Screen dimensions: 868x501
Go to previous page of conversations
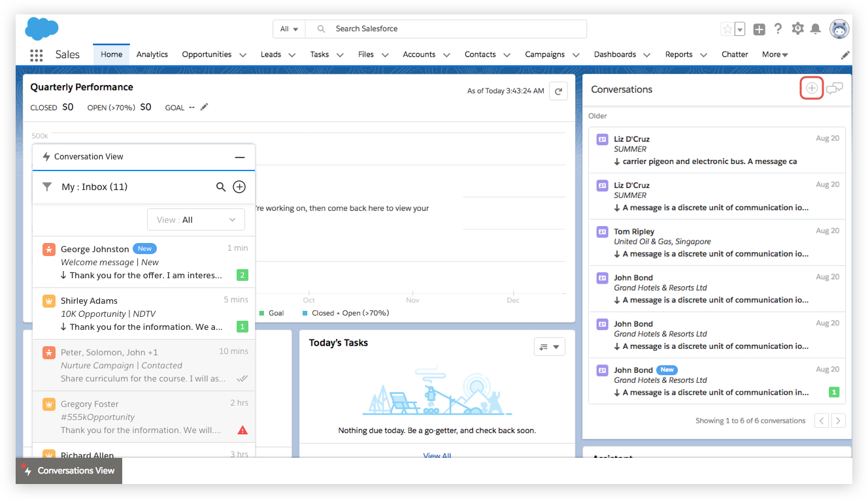coord(821,421)
